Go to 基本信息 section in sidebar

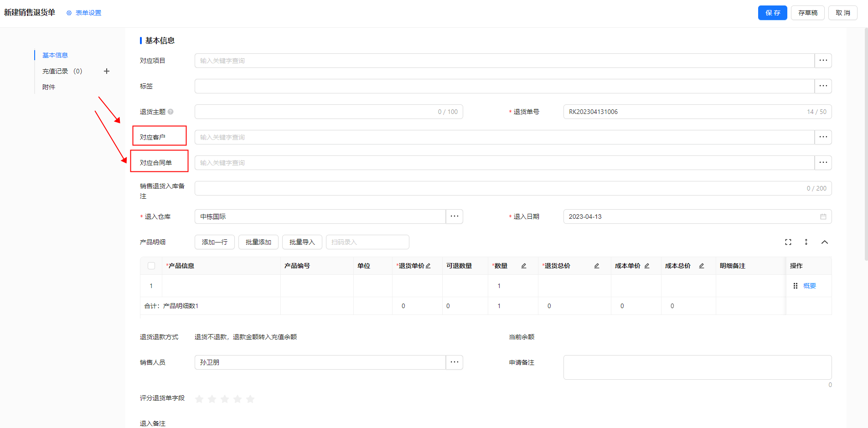click(55, 55)
